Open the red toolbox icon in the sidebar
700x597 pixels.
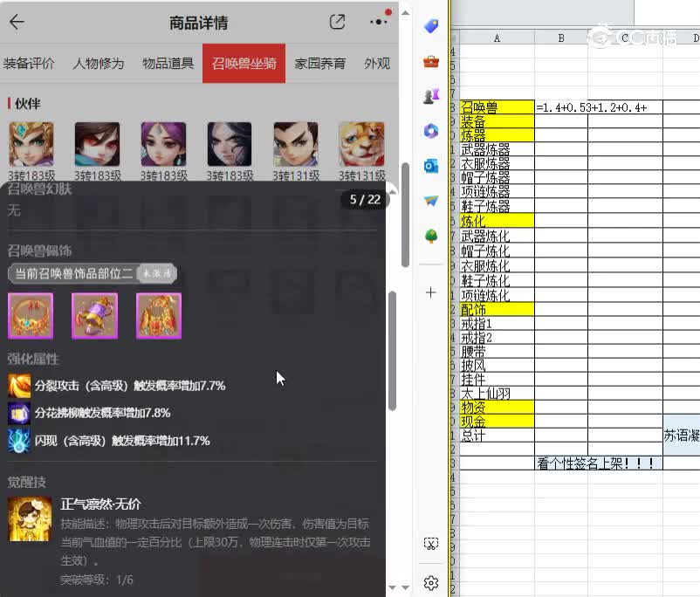pyautogui.click(x=430, y=62)
